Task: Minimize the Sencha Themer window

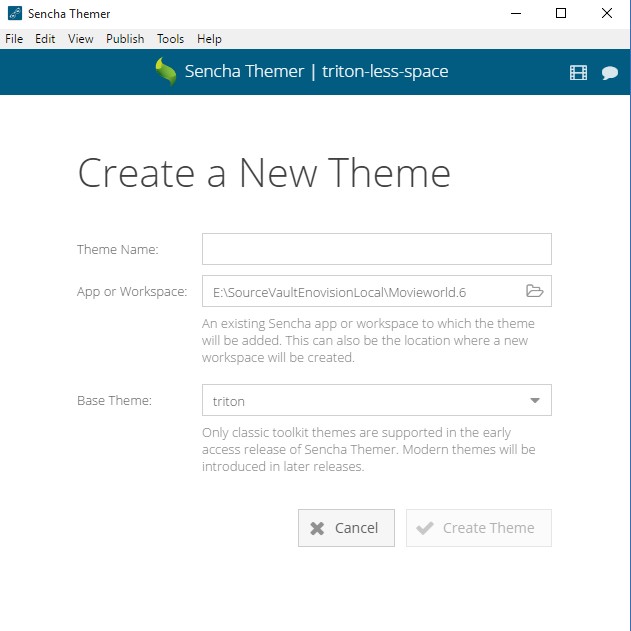Action: pyautogui.click(x=516, y=13)
